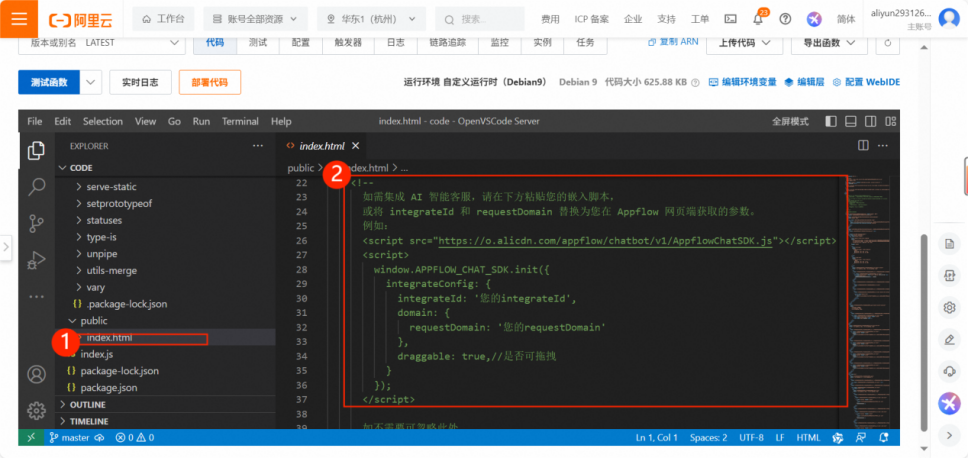Click the 搜索 search field
This screenshot has width=968, height=458.
pyautogui.click(x=480, y=19)
